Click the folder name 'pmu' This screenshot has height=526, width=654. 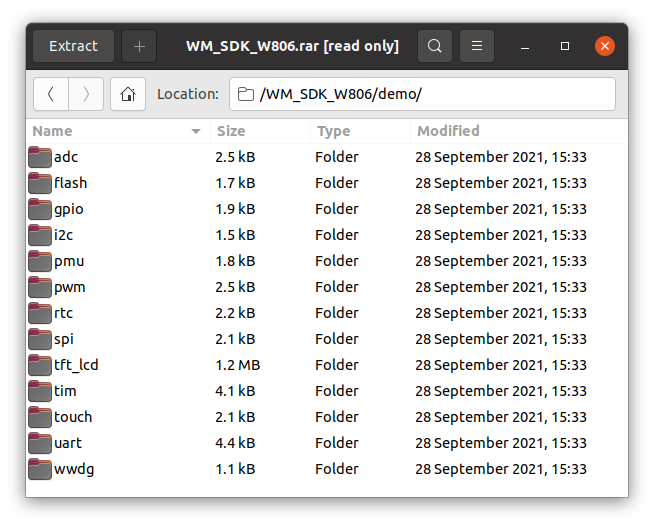(69, 262)
